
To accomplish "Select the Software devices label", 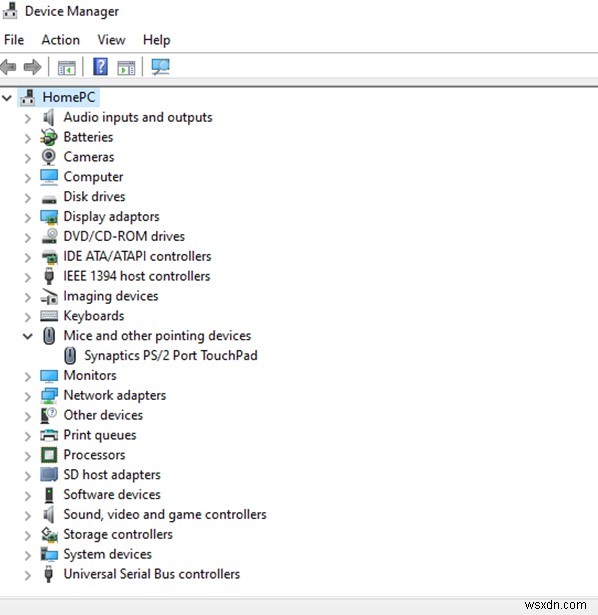I will pyautogui.click(x=112, y=494).
